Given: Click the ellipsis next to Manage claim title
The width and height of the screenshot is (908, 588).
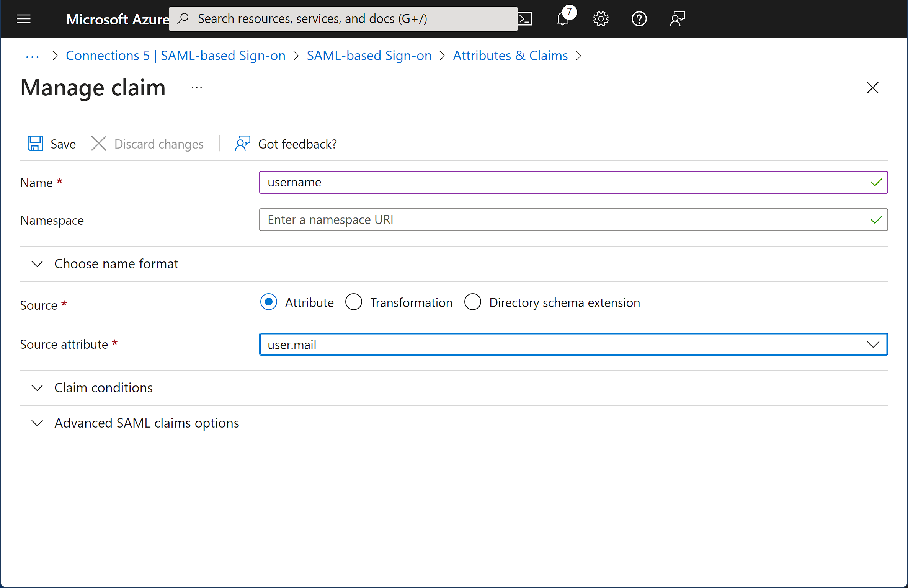Looking at the screenshot, I should [x=196, y=88].
